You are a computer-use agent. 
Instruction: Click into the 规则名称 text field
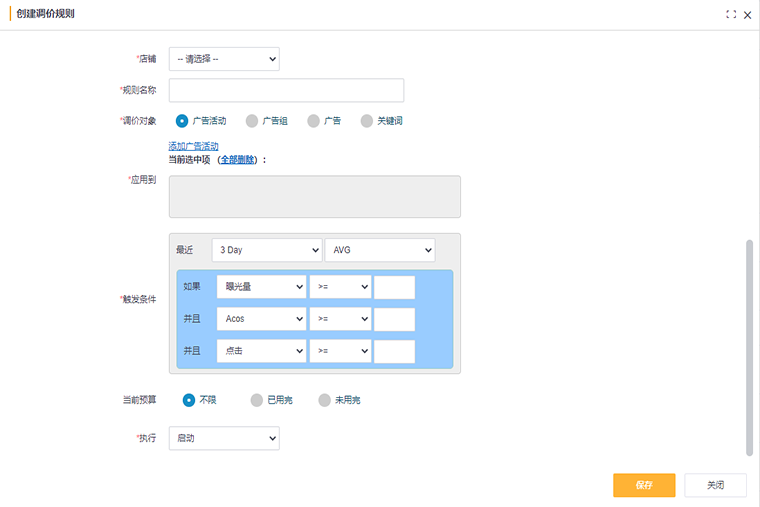click(x=286, y=90)
